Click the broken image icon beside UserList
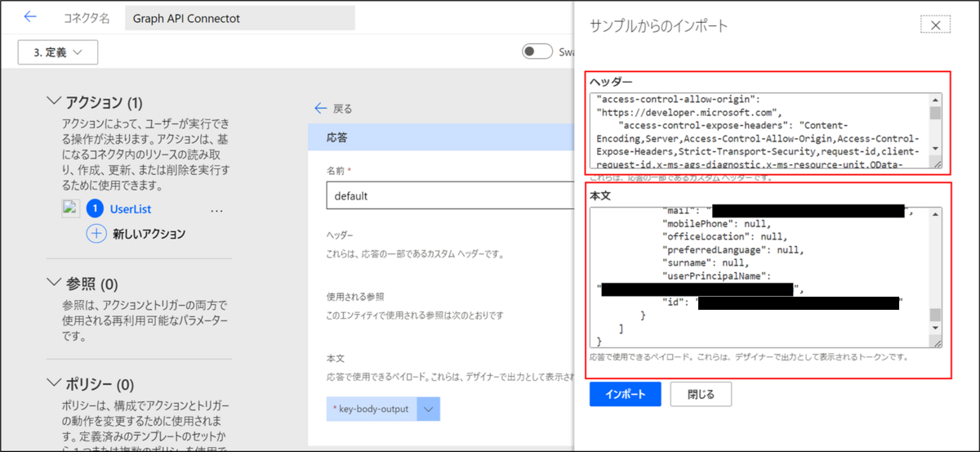The image size is (980, 452). pyautogui.click(x=71, y=208)
